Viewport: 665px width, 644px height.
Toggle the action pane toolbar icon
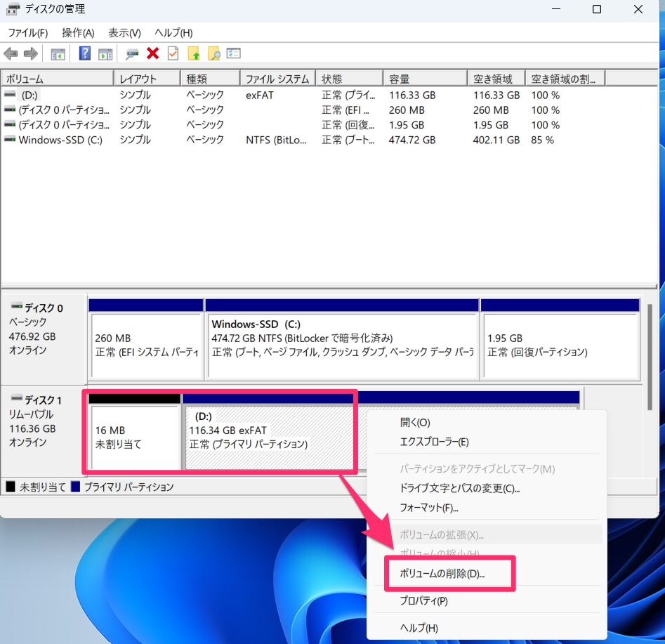tap(105, 54)
